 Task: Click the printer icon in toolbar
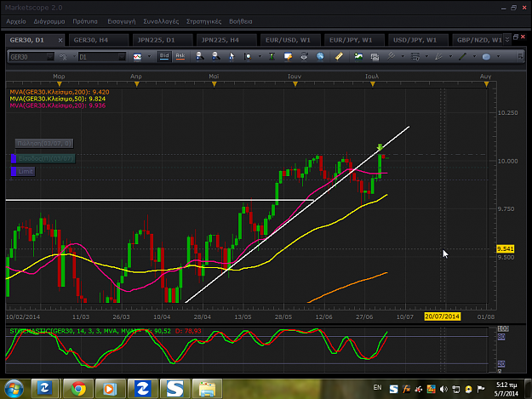(x=304, y=56)
